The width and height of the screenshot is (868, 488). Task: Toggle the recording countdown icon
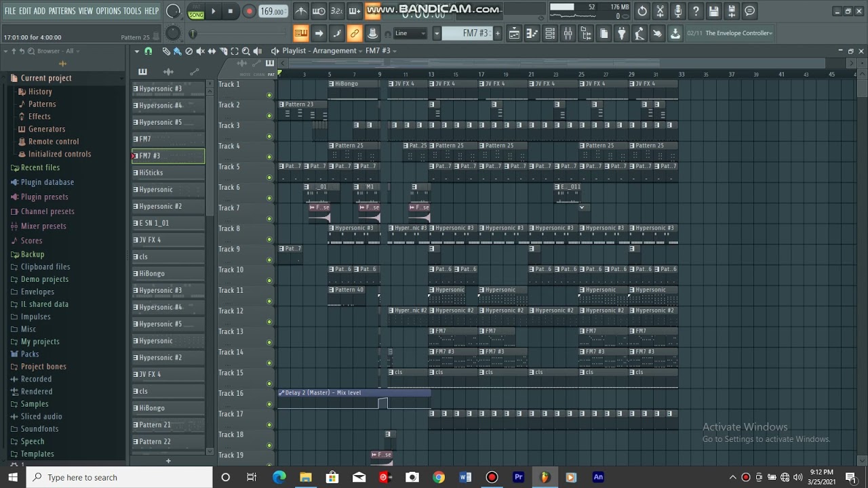[x=336, y=11]
